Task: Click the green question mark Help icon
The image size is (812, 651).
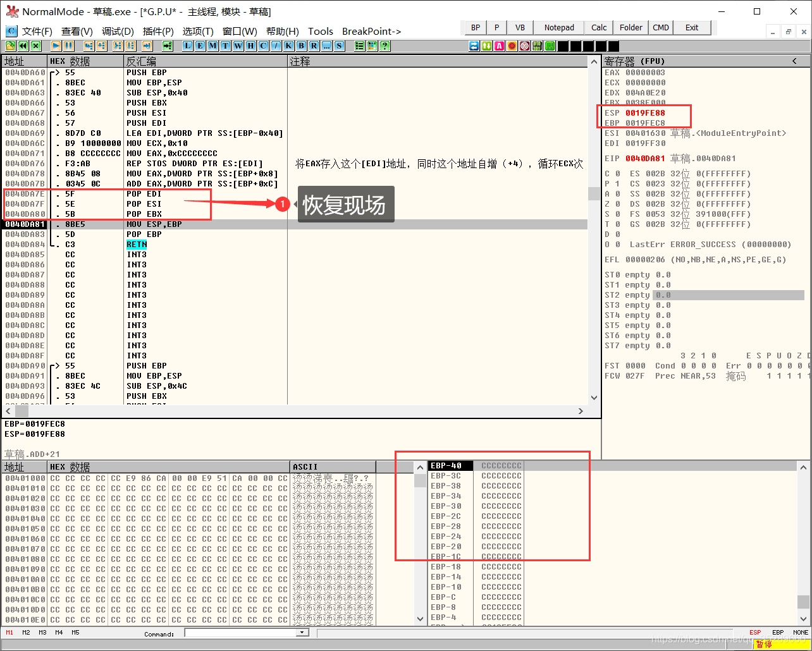Action: pos(384,46)
